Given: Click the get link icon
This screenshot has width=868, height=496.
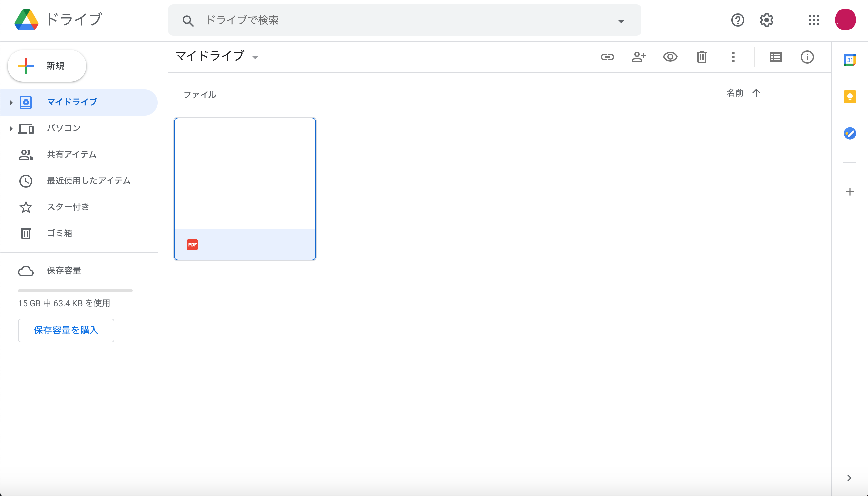Looking at the screenshot, I should click(607, 57).
